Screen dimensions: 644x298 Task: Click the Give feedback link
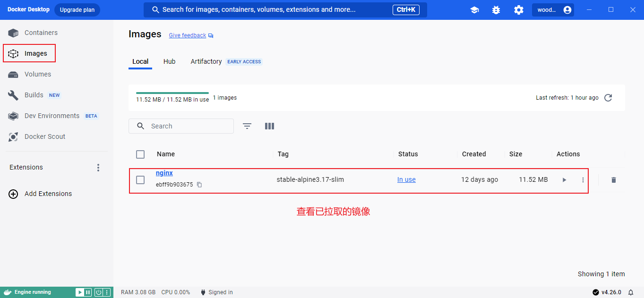pyautogui.click(x=188, y=35)
